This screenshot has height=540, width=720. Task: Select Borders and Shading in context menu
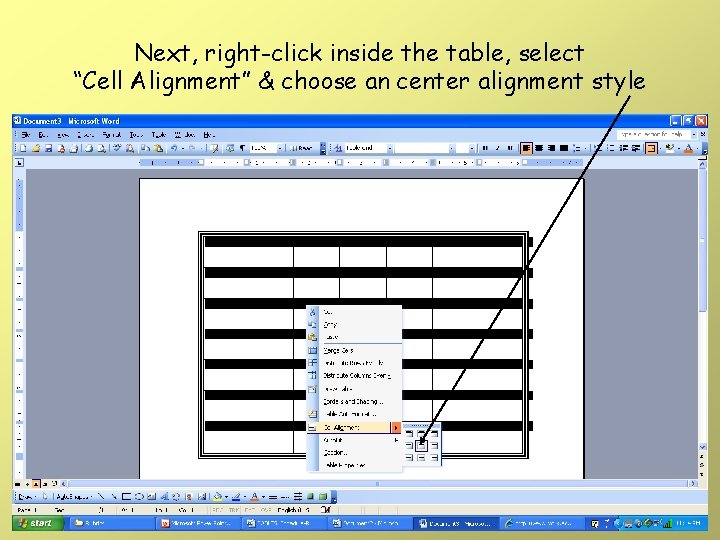click(x=354, y=401)
